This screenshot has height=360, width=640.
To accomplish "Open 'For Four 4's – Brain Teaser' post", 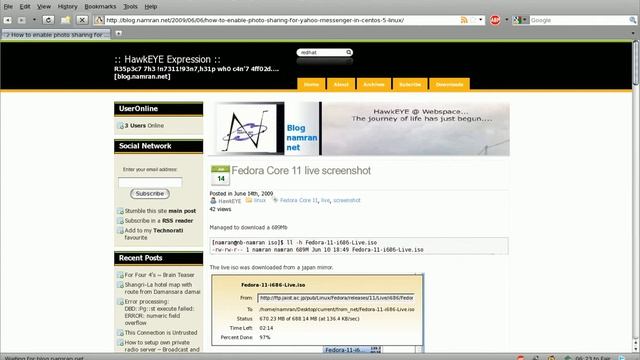I will click(159, 275).
